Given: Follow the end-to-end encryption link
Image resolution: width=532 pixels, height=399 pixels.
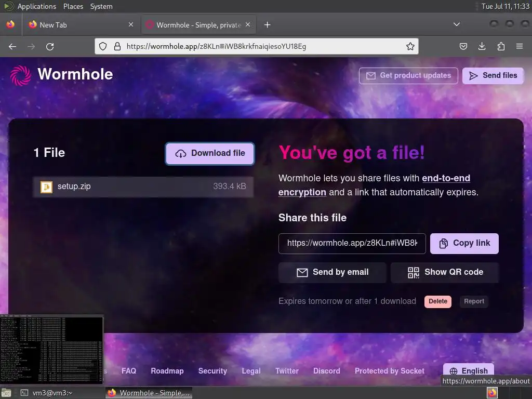Looking at the screenshot, I should (374, 185).
